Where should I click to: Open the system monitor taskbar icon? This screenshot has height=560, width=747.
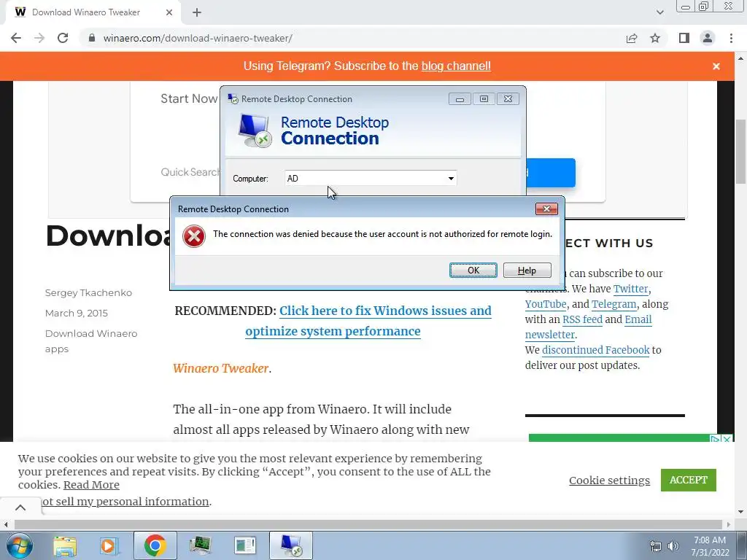point(200,545)
